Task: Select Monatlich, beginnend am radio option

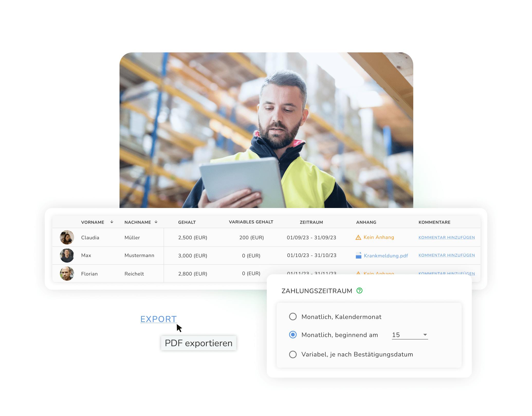Action: click(x=293, y=335)
